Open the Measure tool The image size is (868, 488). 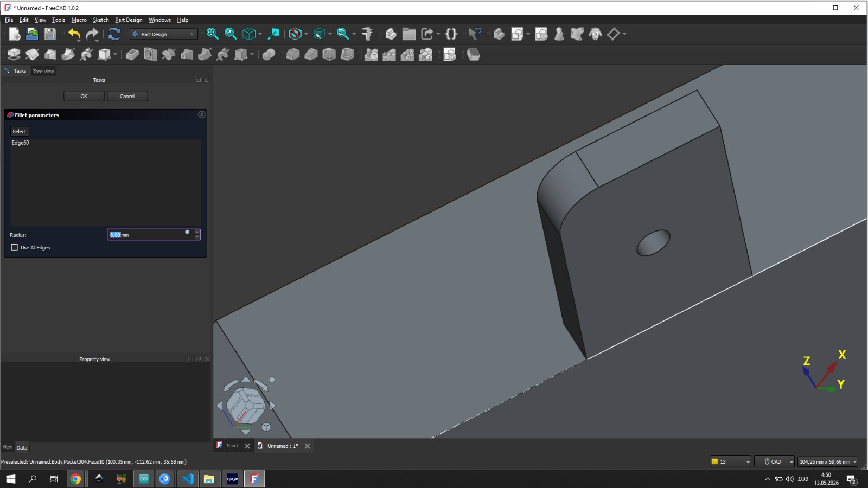point(367,34)
